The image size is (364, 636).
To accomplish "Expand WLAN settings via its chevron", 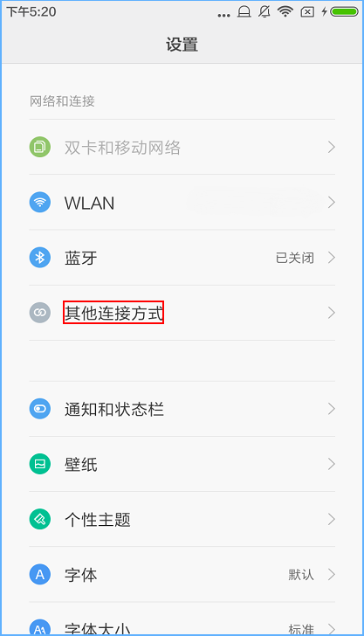I will (x=332, y=202).
